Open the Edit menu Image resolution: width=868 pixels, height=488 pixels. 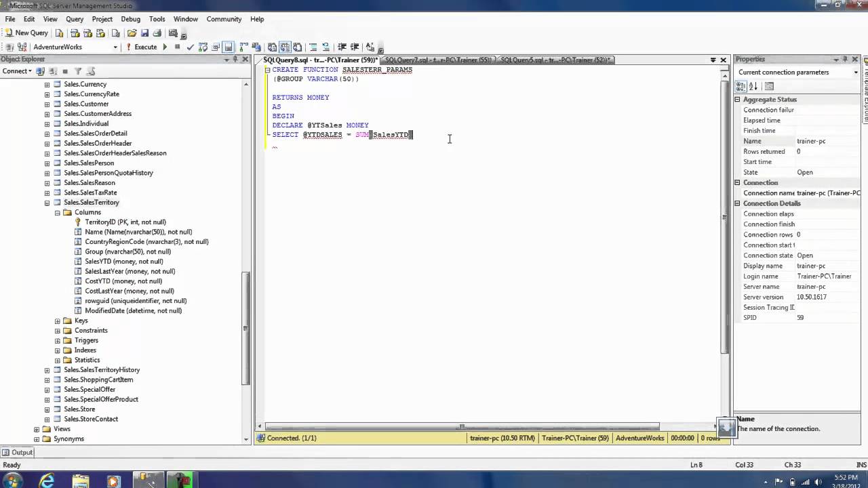pos(29,19)
